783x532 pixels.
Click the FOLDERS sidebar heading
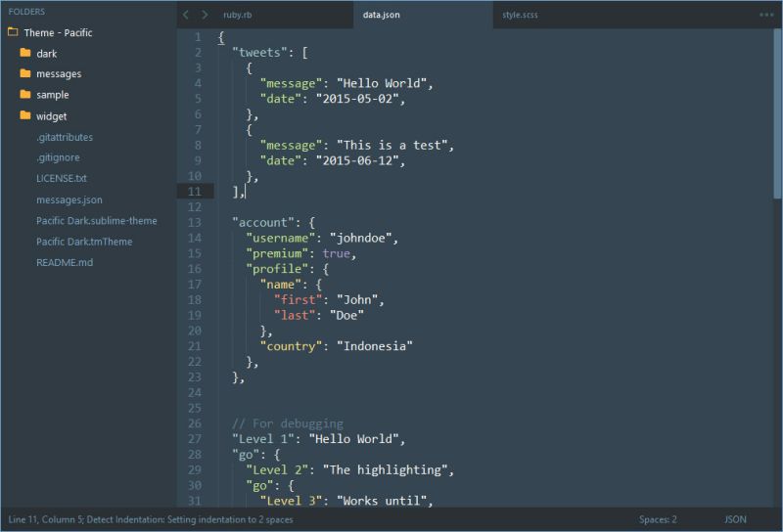click(x=26, y=12)
